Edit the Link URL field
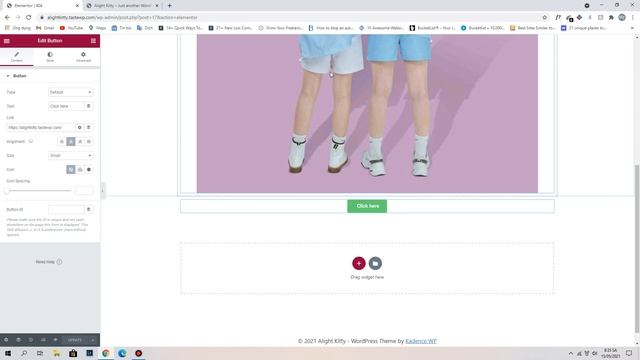Image resolution: width=640 pixels, height=360 pixels. click(x=41, y=127)
